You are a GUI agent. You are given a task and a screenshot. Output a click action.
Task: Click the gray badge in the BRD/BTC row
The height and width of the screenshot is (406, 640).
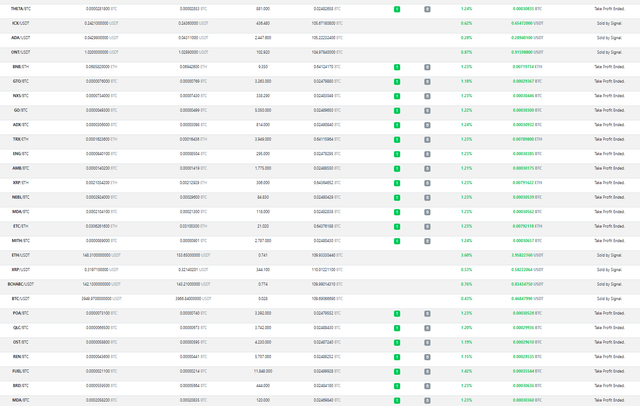427,386
